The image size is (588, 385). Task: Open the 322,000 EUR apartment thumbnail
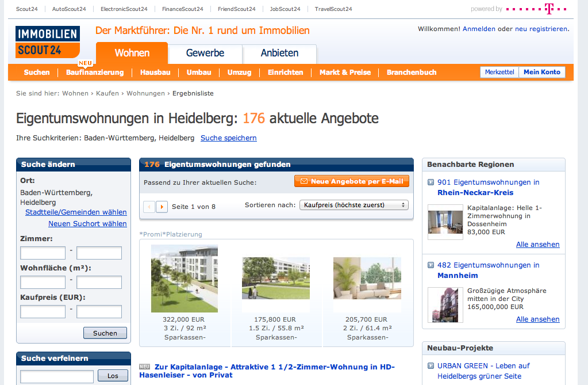pyautogui.click(x=185, y=279)
